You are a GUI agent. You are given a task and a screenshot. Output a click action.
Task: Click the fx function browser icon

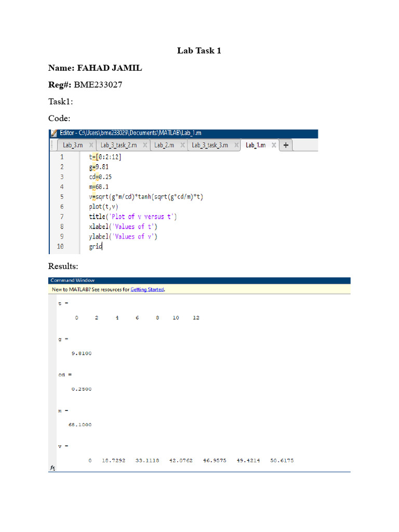click(x=52, y=468)
